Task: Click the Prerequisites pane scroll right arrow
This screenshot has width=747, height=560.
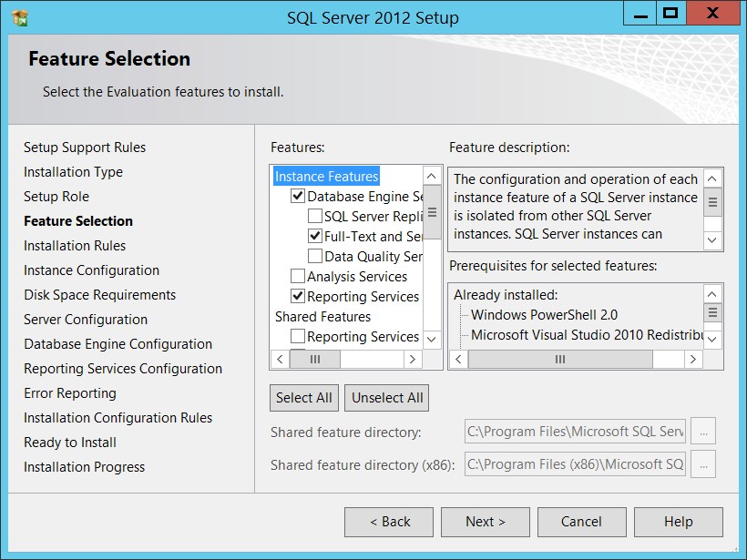Action: click(x=693, y=359)
